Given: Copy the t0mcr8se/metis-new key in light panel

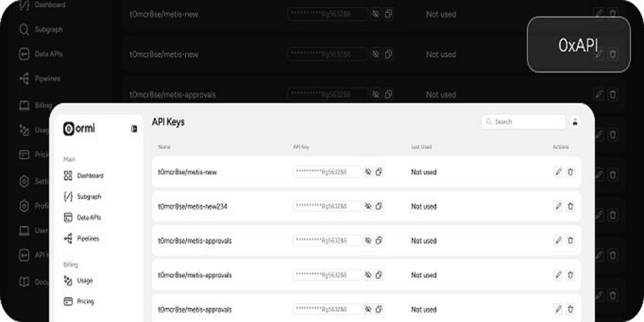Looking at the screenshot, I should pos(379,172).
